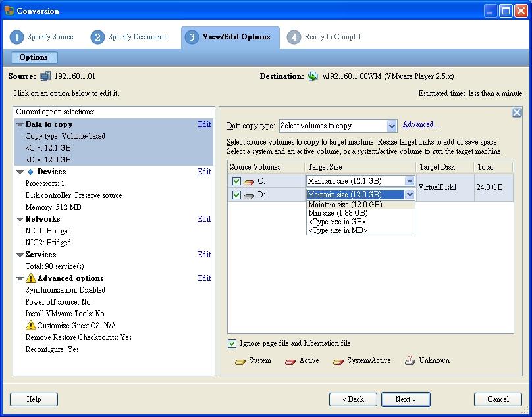Collapse the Data to copy section

(20, 125)
